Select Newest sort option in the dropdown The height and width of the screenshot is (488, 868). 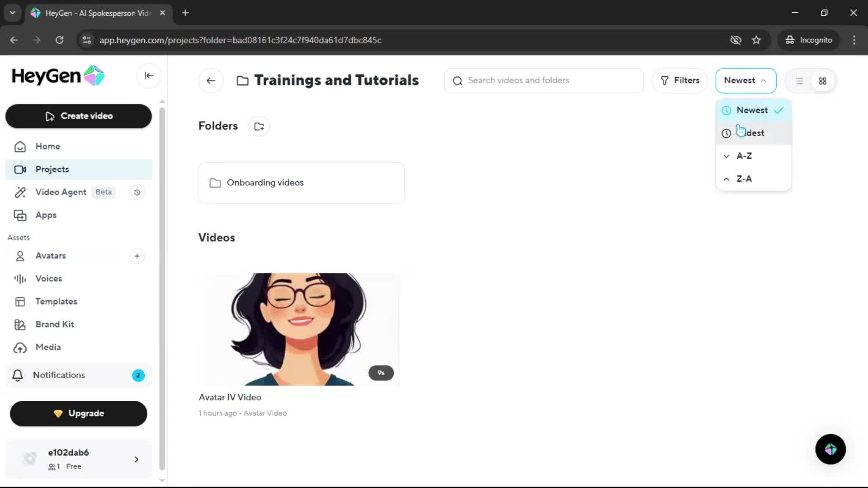tap(752, 110)
